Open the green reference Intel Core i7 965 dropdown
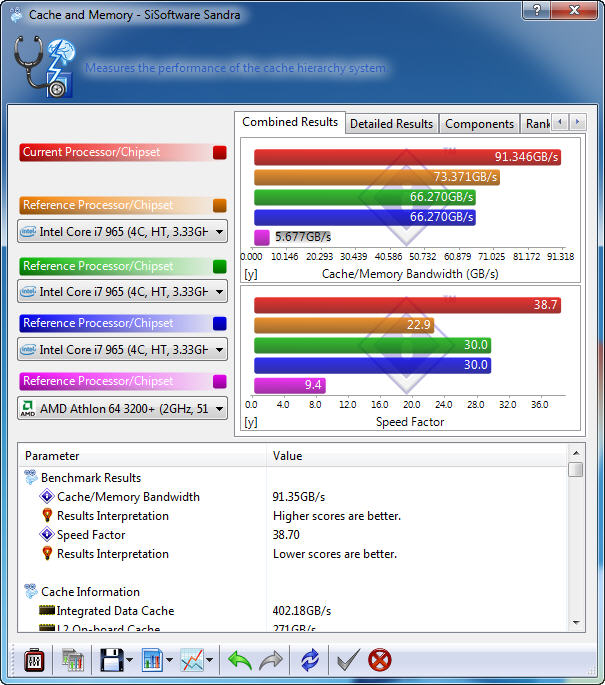This screenshot has height=685, width=605. (x=122, y=291)
